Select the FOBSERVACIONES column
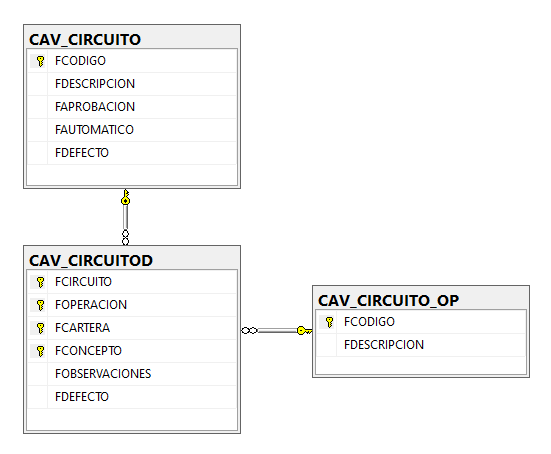 [132, 374]
